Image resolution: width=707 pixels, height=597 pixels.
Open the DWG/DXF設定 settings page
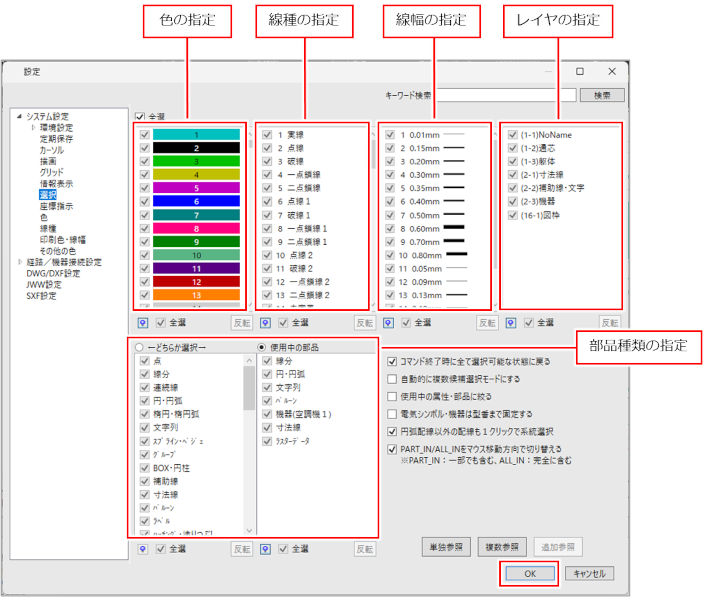(56, 273)
